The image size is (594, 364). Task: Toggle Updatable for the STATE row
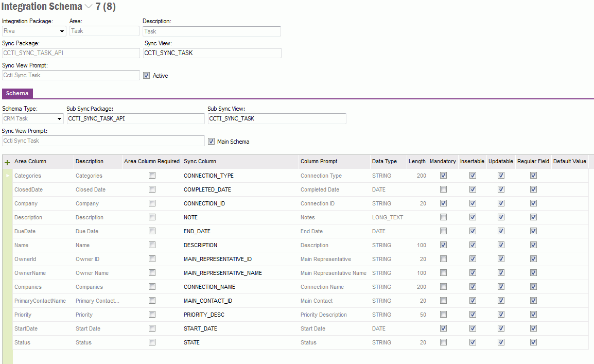pyautogui.click(x=501, y=342)
